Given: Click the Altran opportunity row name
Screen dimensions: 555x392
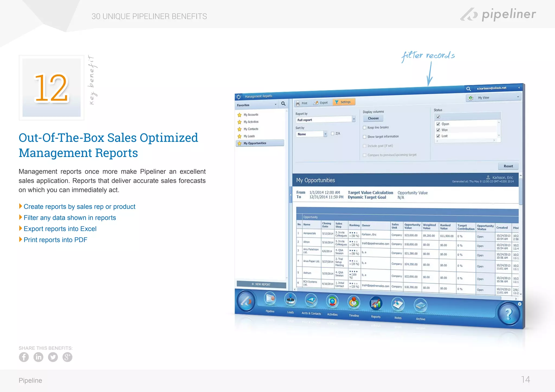Looking at the screenshot, I should [306, 242].
